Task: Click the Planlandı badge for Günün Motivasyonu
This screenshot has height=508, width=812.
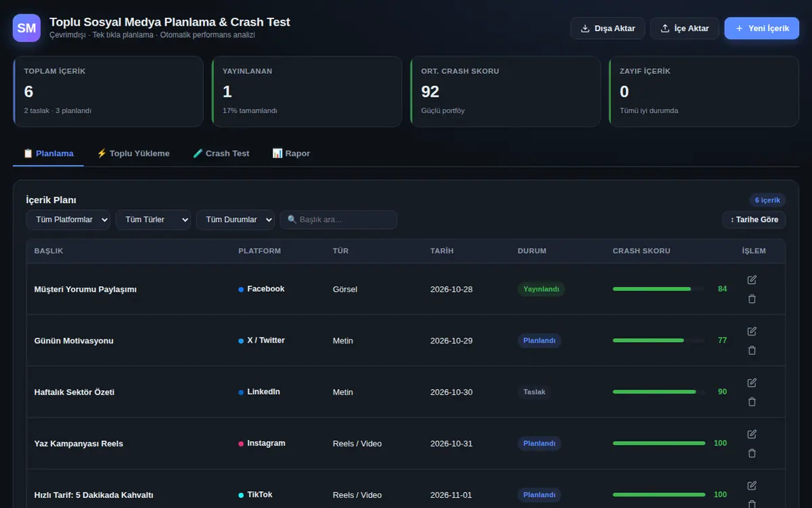Action: 539,341
